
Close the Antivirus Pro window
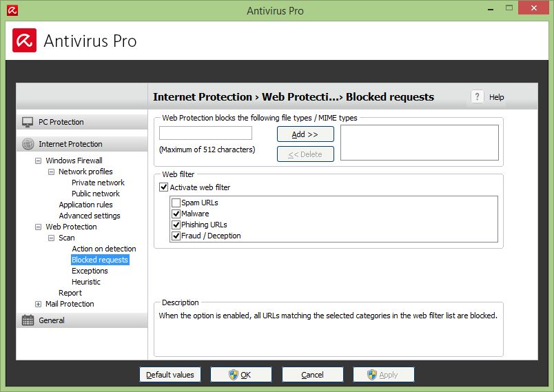pyautogui.click(x=533, y=8)
